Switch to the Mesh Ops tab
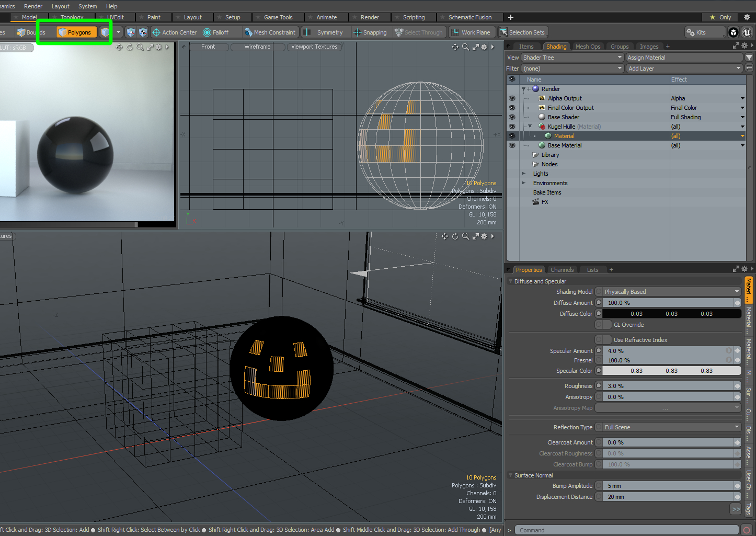This screenshot has width=756, height=536. click(588, 47)
